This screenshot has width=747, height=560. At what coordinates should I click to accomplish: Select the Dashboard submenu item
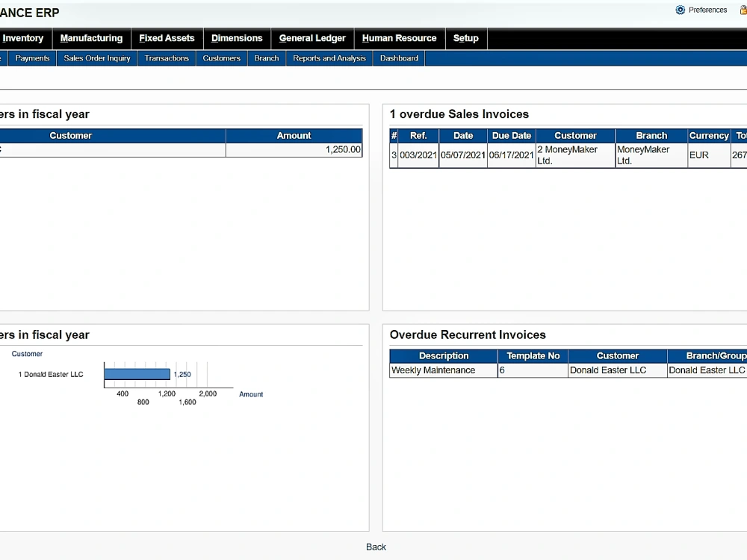(399, 58)
